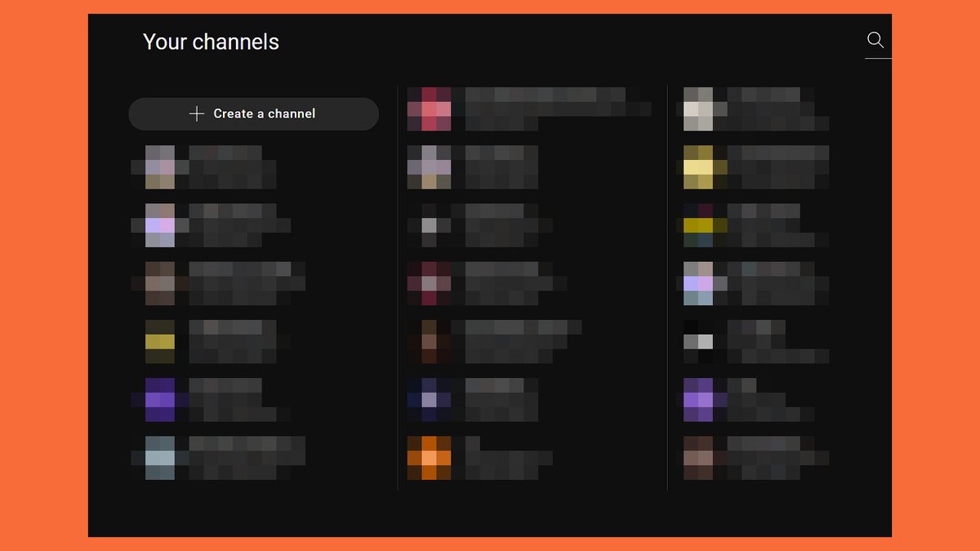Click the Create a channel button
The image size is (980, 551).
pos(254,114)
